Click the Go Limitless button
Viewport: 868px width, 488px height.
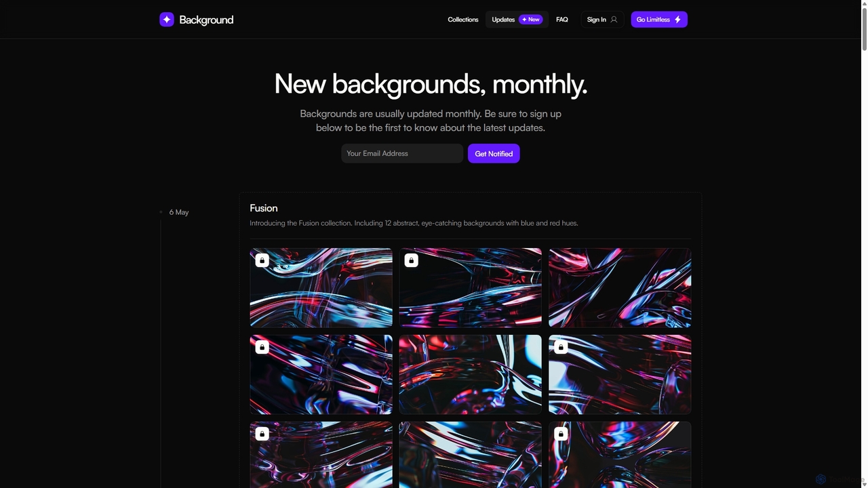pyautogui.click(x=659, y=20)
